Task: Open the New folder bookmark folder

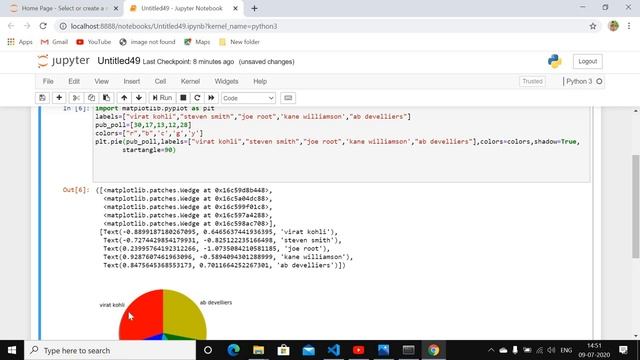Action: click(239, 42)
